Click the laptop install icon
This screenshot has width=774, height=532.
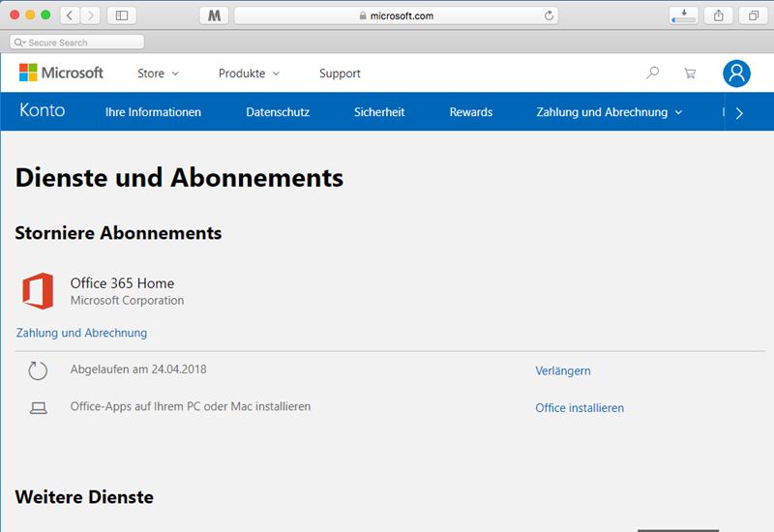pyautogui.click(x=38, y=408)
